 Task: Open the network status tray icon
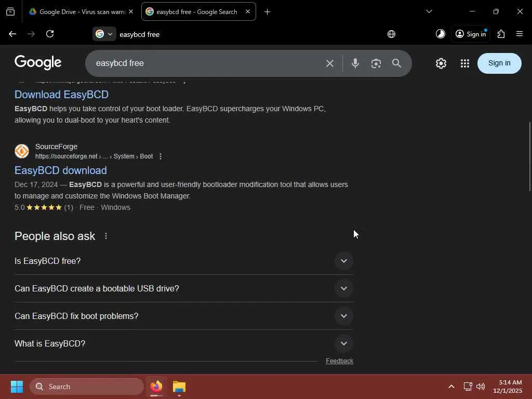pyautogui.click(x=468, y=387)
